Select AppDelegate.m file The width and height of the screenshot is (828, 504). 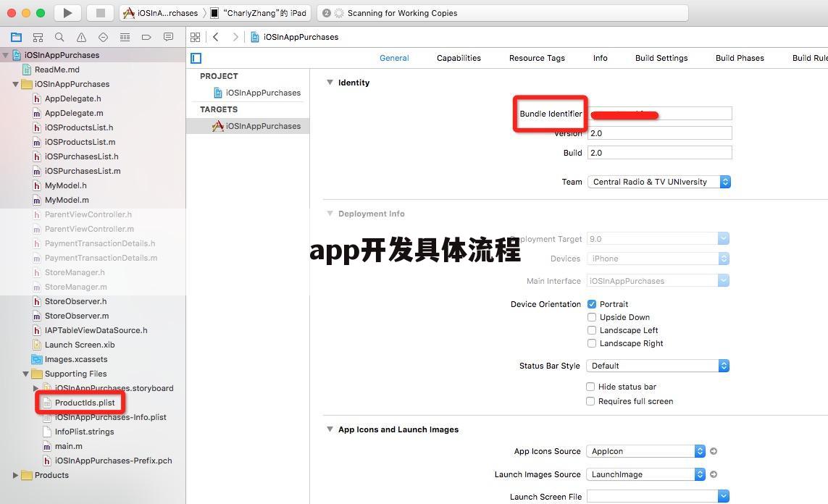coord(74,113)
